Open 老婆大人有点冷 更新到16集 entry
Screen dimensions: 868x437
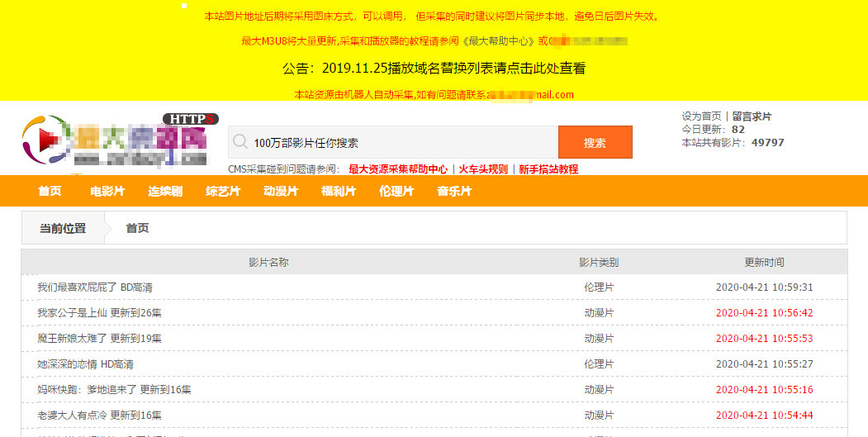(99, 416)
